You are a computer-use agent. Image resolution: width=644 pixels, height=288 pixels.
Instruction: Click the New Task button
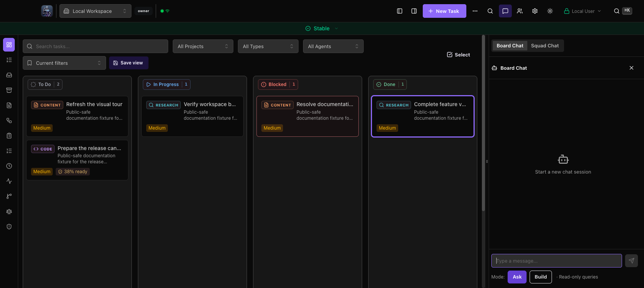tap(444, 11)
